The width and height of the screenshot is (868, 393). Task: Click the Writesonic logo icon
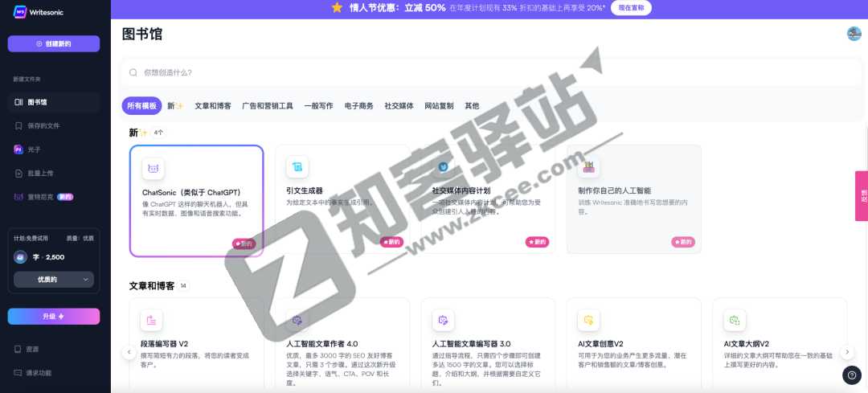click(20, 11)
